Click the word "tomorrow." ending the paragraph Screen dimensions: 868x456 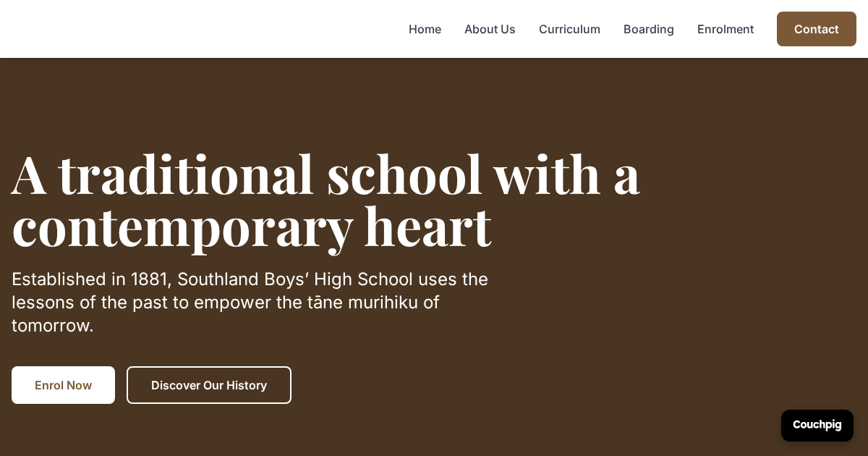coord(53,326)
